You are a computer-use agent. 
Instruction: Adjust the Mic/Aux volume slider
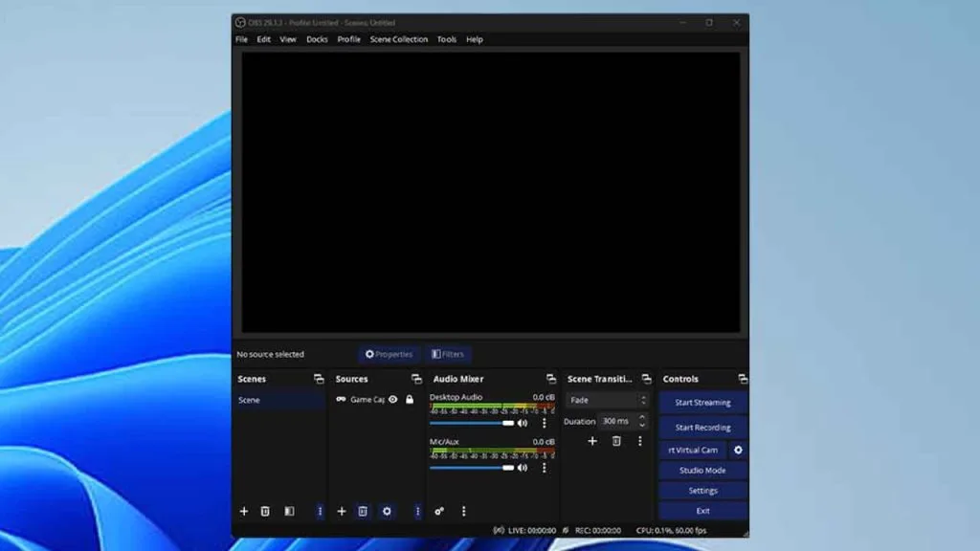[x=472, y=467]
